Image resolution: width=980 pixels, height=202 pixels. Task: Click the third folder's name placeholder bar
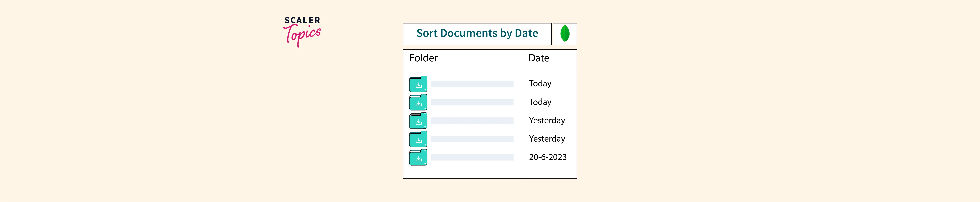click(x=472, y=120)
